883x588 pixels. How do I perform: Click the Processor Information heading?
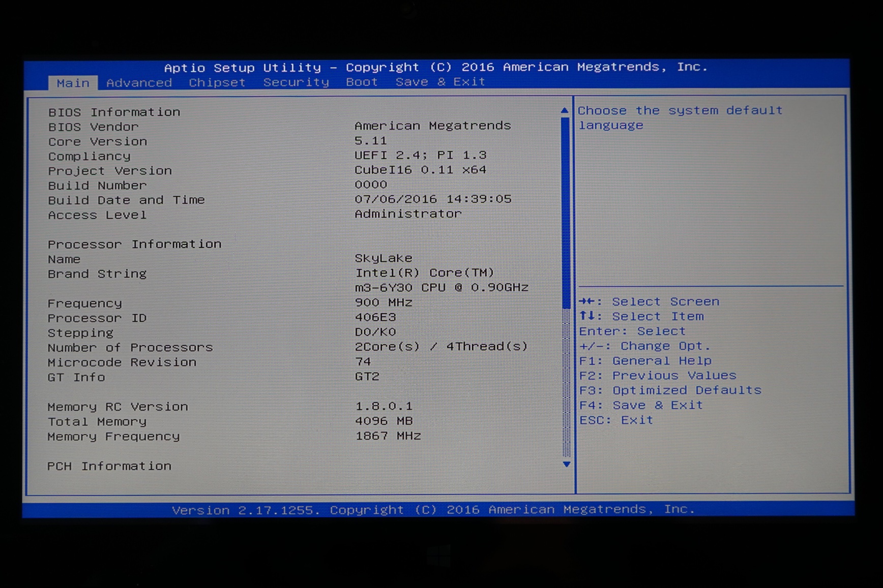[x=134, y=244]
